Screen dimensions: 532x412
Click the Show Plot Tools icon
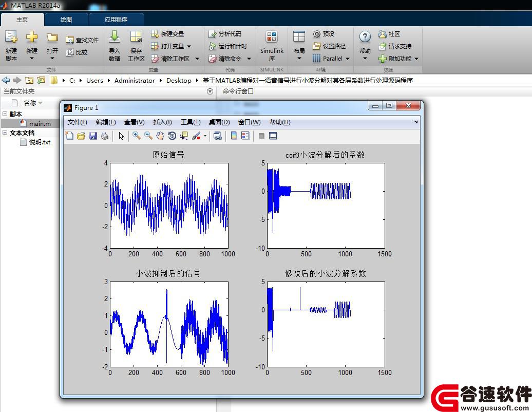(x=273, y=136)
